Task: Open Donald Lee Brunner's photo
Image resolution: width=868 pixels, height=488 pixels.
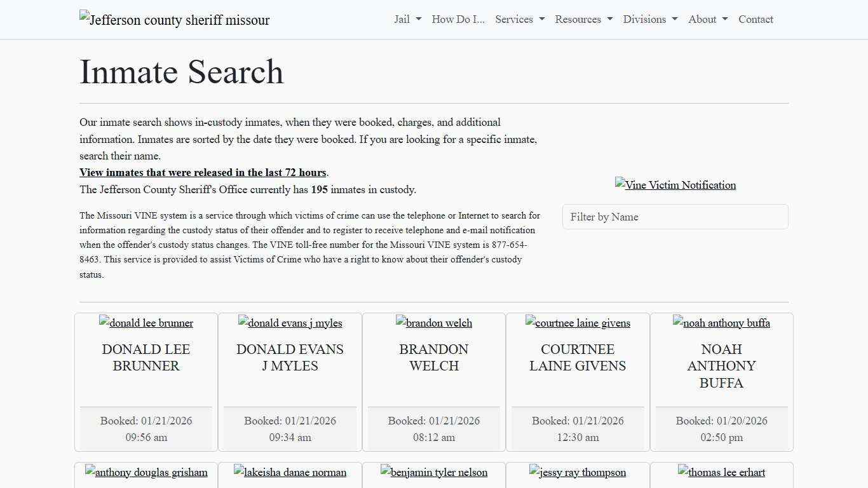Action: point(146,323)
